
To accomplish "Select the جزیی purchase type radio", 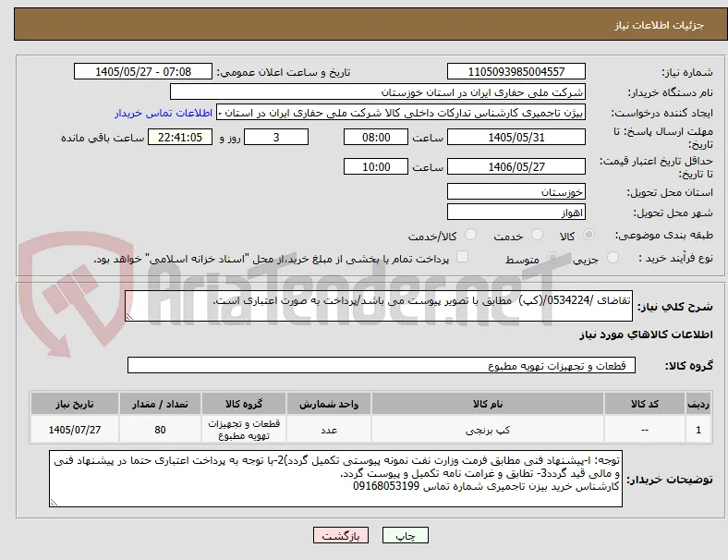I will pyautogui.click(x=613, y=258).
